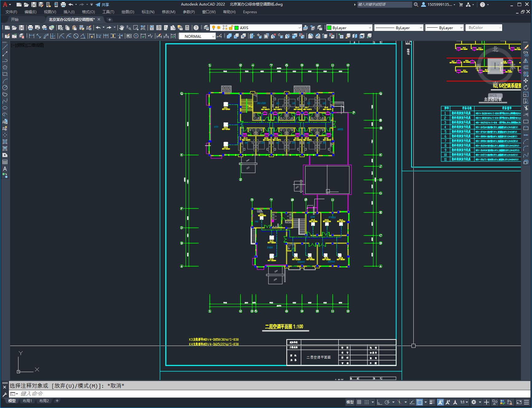Click the Mirror tool in right toolbar
Viewport: 532px width, 408px height.
(526, 61)
